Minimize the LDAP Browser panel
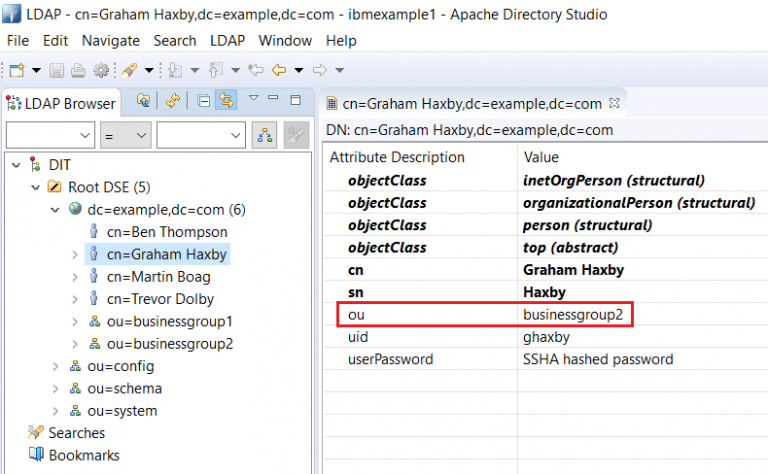Viewport: 768px width, 474px height. point(273,97)
